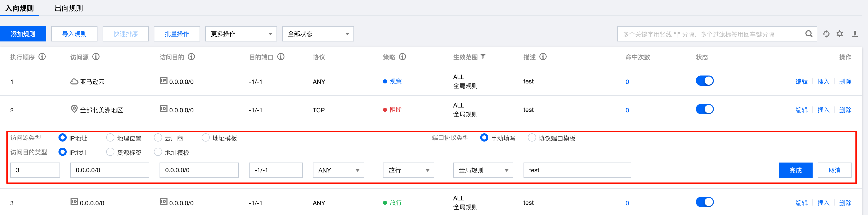Image resolution: width=868 pixels, height=215 pixels.
Task: Click info icon next to 执行顺序
Action: pyautogui.click(x=42, y=57)
